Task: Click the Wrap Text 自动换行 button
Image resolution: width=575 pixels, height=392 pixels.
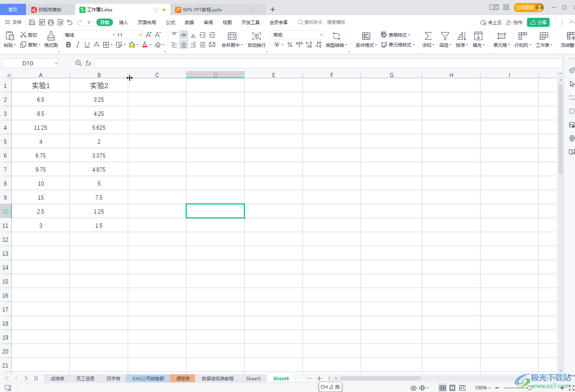Action: 257,39
